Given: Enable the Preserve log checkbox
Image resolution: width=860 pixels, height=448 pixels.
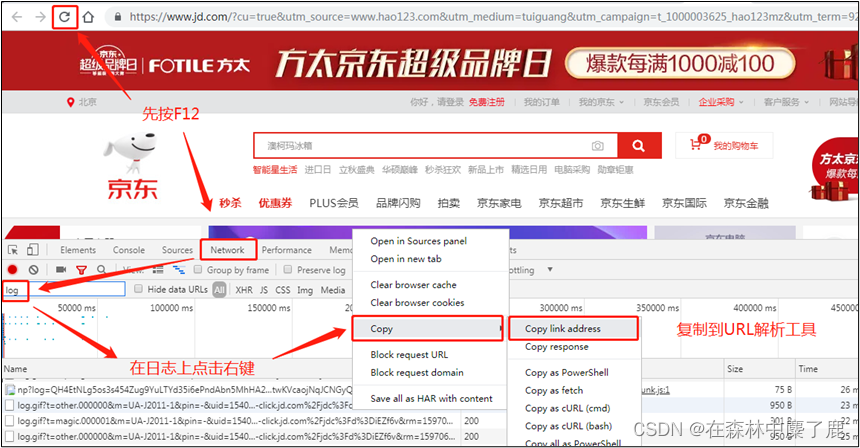Looking at the screenshot, I should point(287,270).
